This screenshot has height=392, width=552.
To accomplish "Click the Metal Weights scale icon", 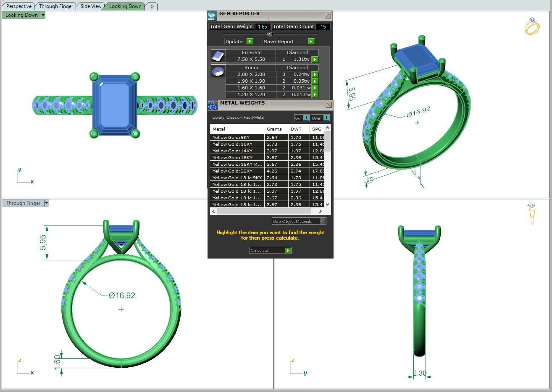I will point(213,105).
